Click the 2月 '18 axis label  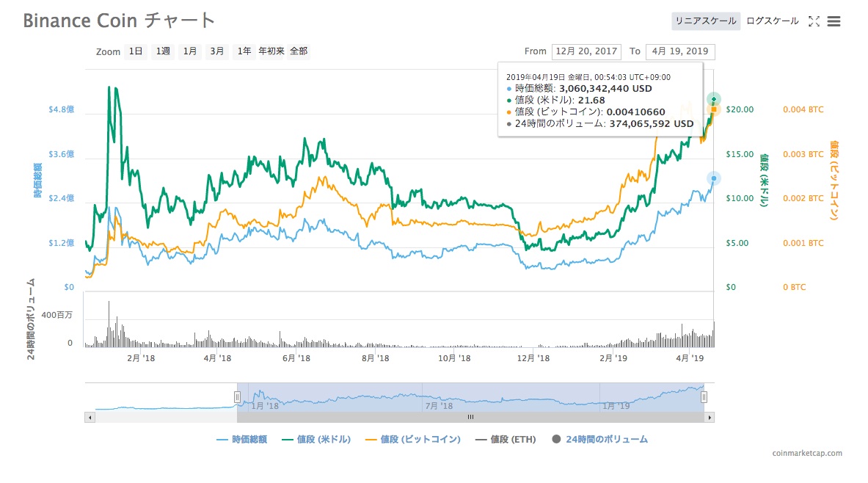[x=141, y=358]
